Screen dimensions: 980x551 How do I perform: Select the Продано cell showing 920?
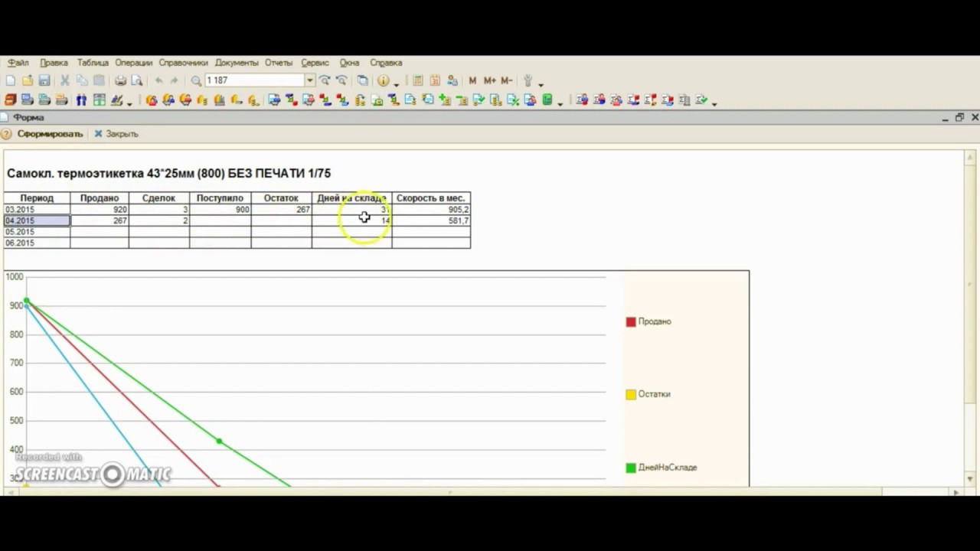pyautogui.click(x=100, y=209)
